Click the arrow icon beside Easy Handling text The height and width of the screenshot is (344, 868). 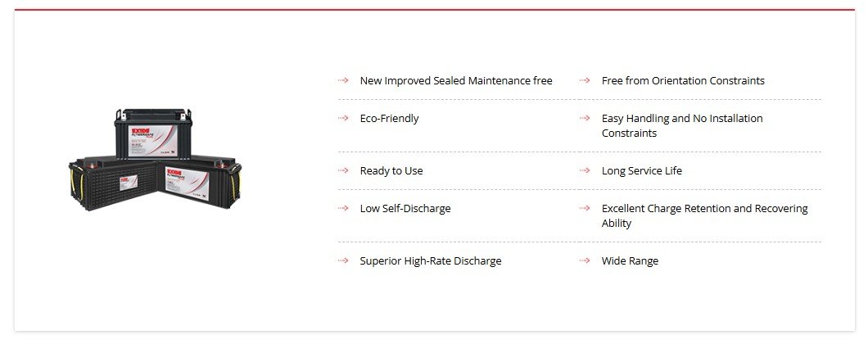585,118
